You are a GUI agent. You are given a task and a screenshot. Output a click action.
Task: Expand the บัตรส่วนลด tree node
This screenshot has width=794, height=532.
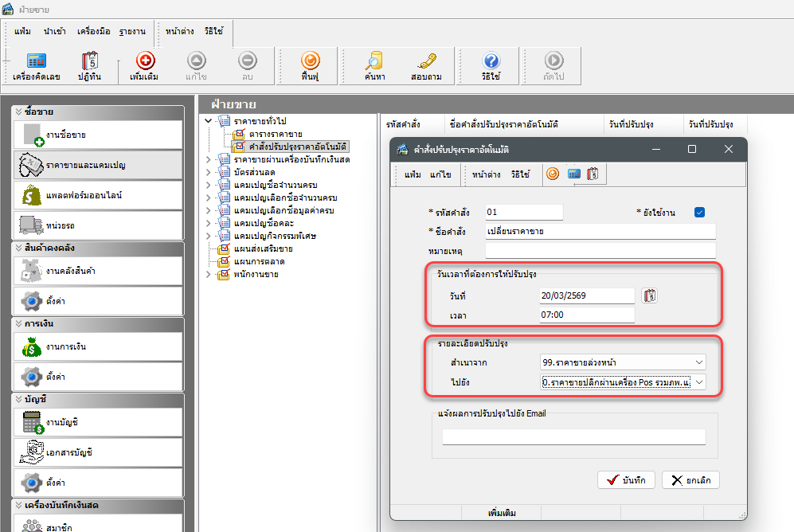coord(209,173)
